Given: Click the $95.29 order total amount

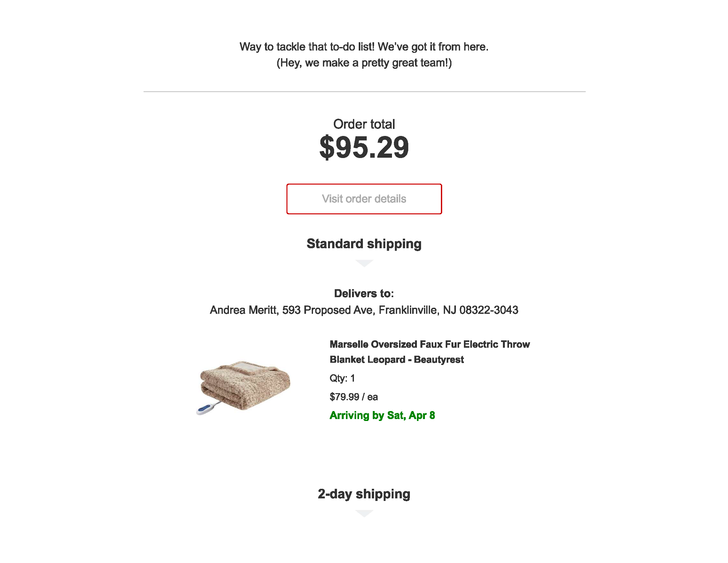Looking at the screenshot, I should tap(364, 147).
